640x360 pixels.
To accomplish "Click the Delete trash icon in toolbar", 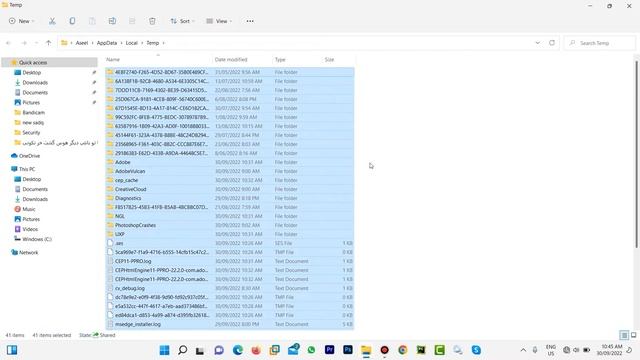I will tap(152, 21).
